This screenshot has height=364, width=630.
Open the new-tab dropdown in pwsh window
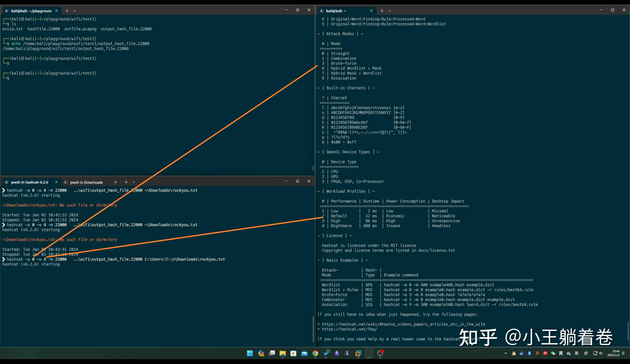(134, 182)
